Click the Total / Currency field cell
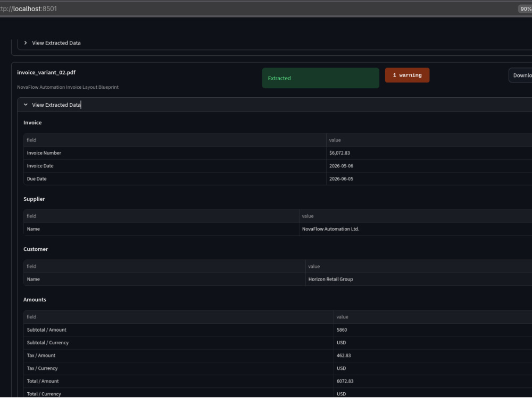The width and height of the screenshot is (532, 398). tap(178, 394)
